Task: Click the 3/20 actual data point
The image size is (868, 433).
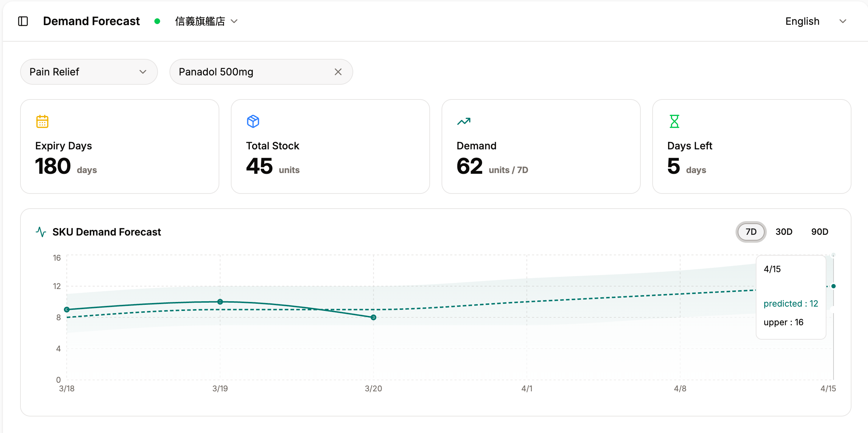Action: tap(373, 317)
